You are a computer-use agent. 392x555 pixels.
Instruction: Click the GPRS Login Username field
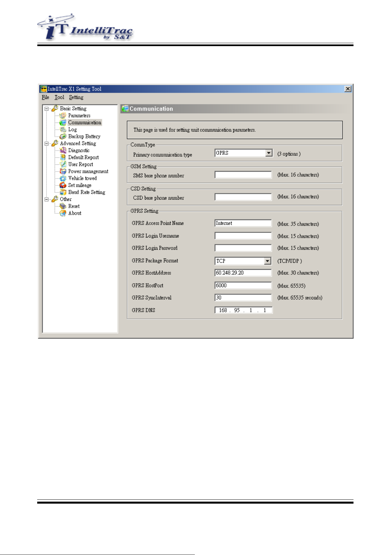(x=243, y=236)
